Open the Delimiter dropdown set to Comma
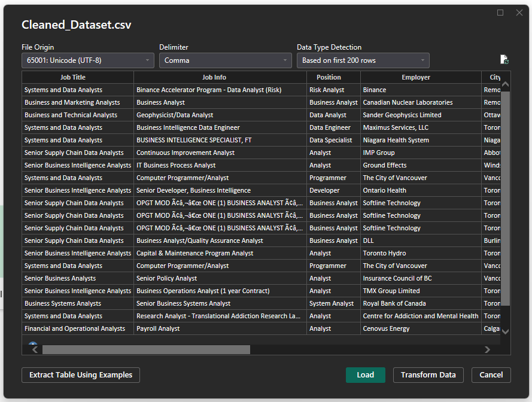This screenshot has height=402, width=532. click(x=226, y=60)
